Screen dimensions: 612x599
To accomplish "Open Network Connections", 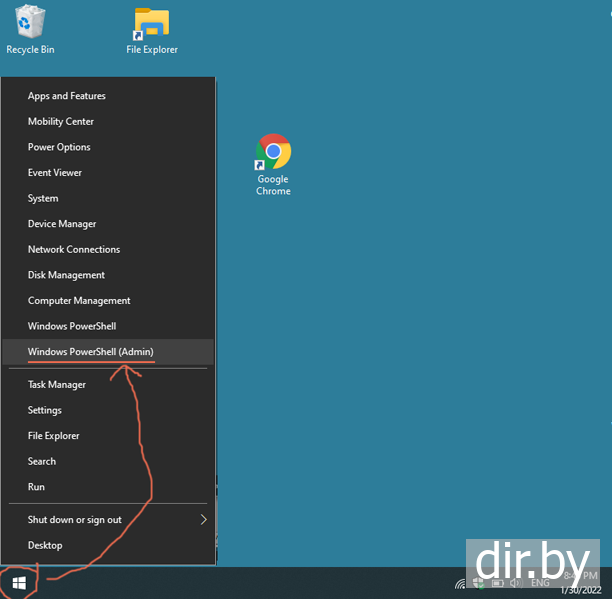I will click(x=108, y=249).
